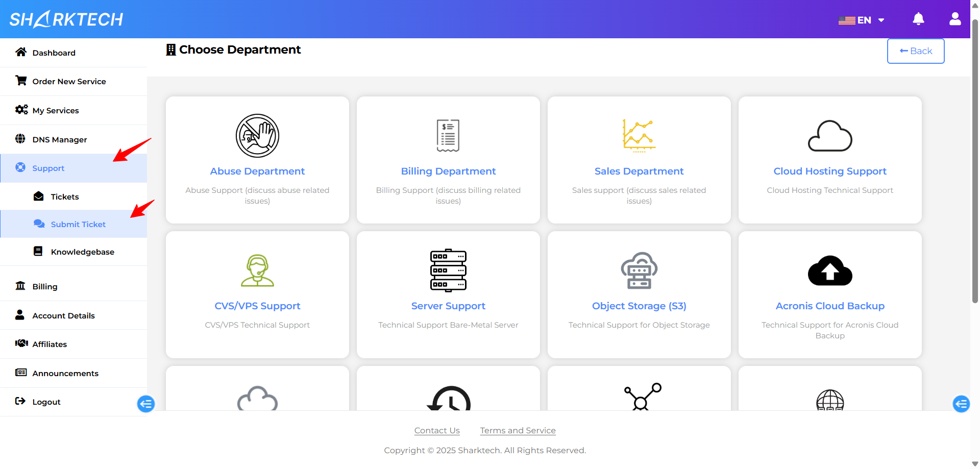Image resolution: width=980 pixels, height=469 pixels.
Task: Click the Back button
Action: [916, 51]
